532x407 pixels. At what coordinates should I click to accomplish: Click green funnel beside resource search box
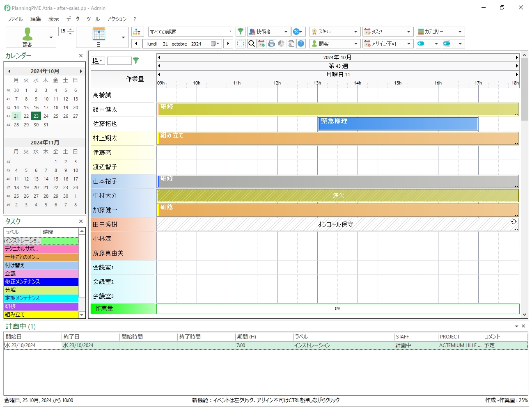[x=136, y=61]
